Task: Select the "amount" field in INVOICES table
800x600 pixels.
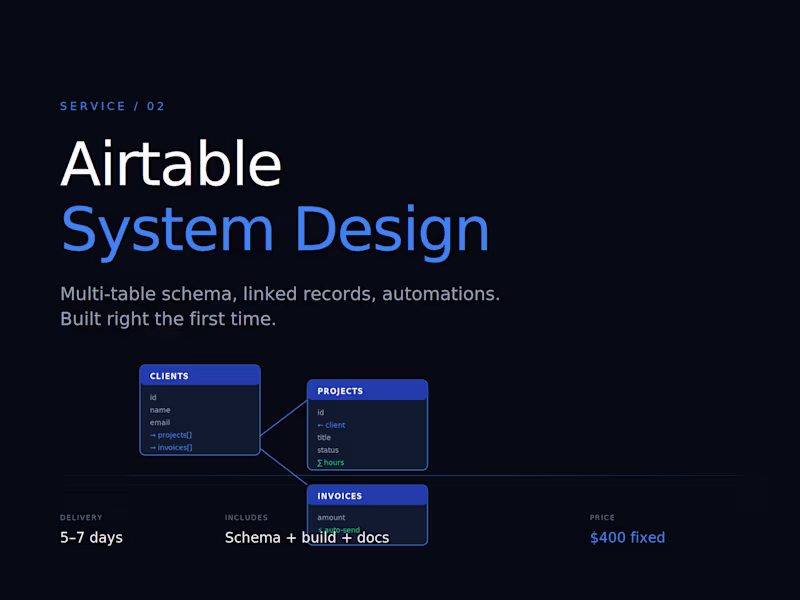Action: [331, 517]
